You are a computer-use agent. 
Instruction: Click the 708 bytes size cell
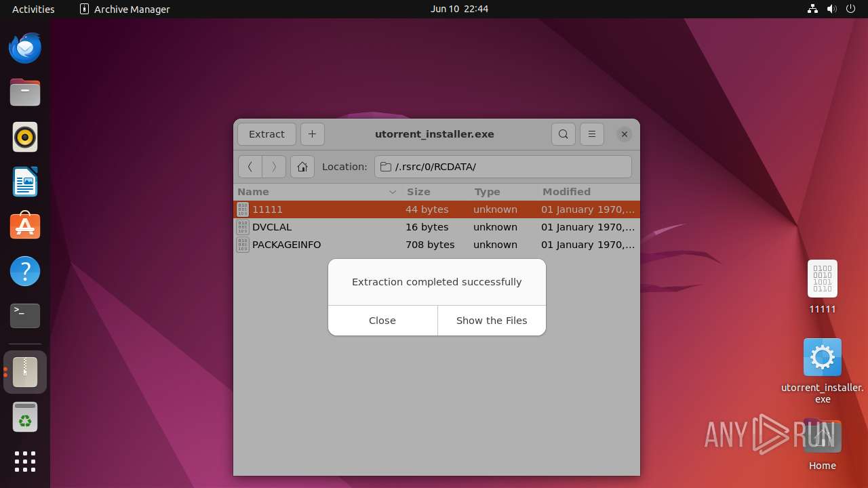click(x=430, y=245)
